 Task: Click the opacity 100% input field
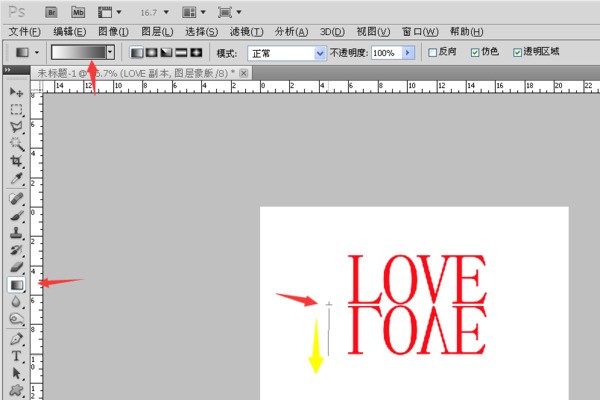click(x=385, y=52)
